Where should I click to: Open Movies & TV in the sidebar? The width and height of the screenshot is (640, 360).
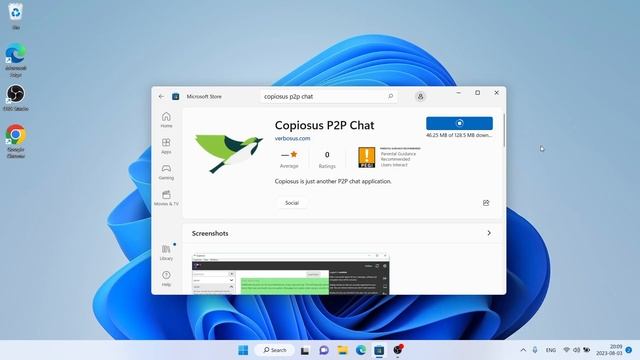click(166, 198)
